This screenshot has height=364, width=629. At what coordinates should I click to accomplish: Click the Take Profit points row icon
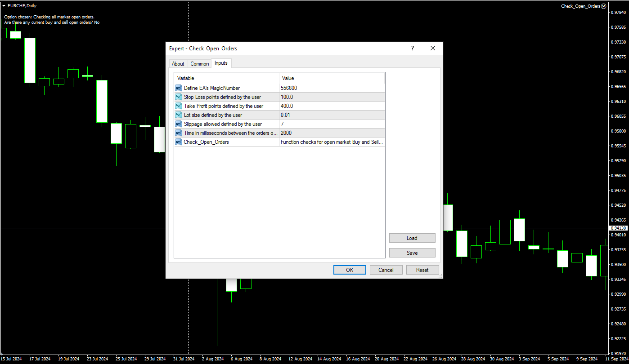click(179, 106)
